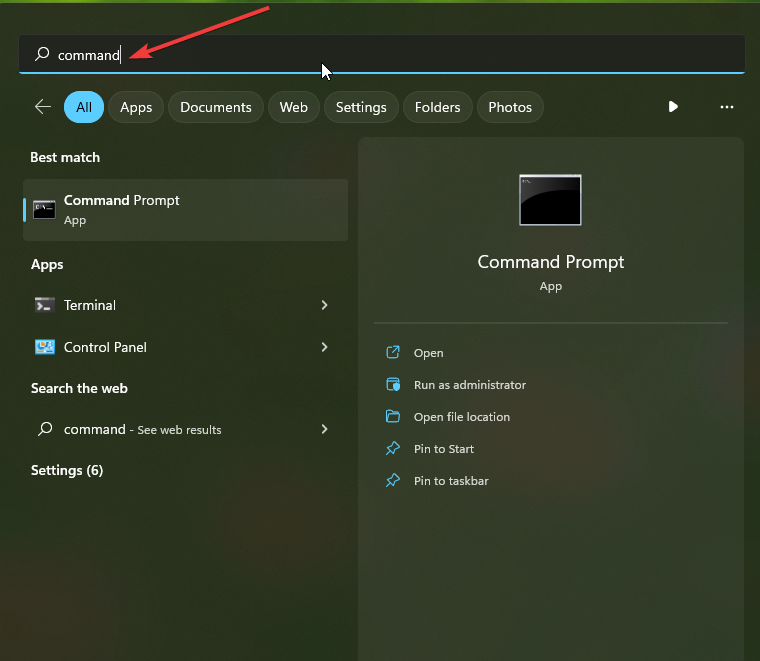
Task: Click the Open action icon
Action: [x=393, y=352]
